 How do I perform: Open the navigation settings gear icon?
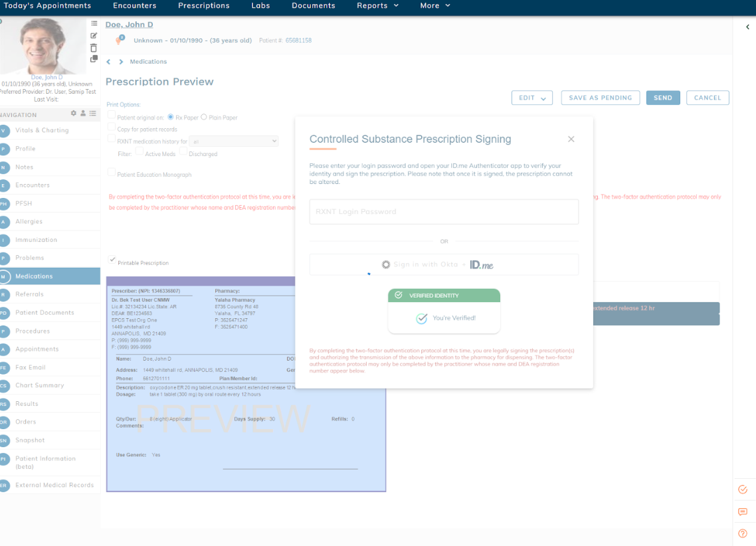pyautogui.click(x=74, y=114)
